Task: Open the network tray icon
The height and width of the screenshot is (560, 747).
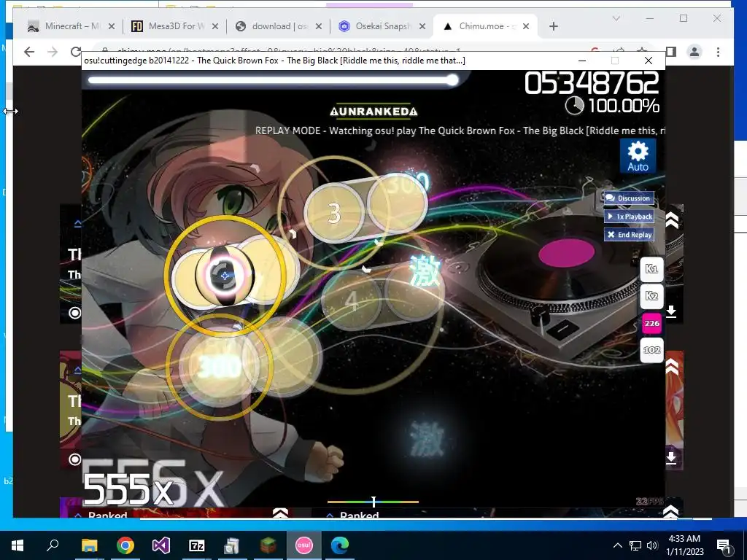Action: click(635, 545)
